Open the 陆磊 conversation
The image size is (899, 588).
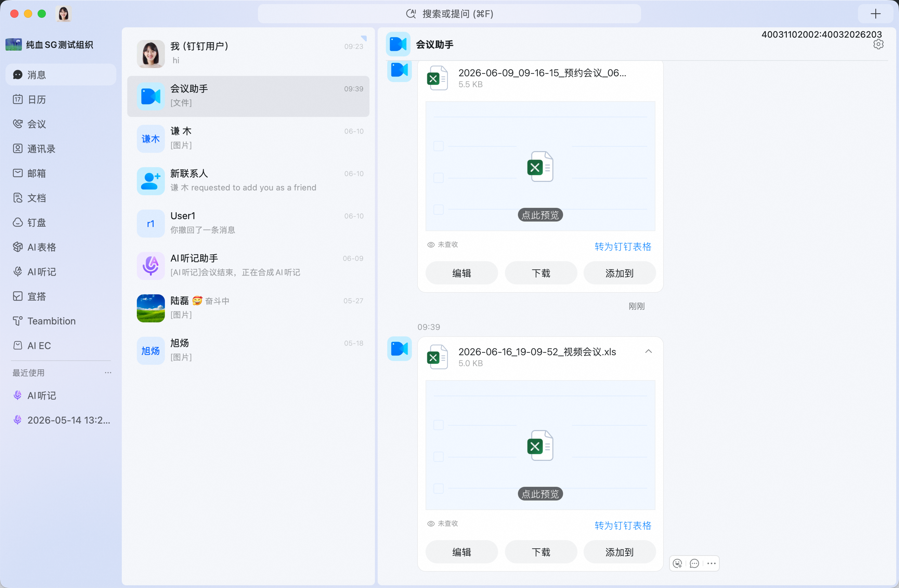pyautogui.click(x=248, y=308)
